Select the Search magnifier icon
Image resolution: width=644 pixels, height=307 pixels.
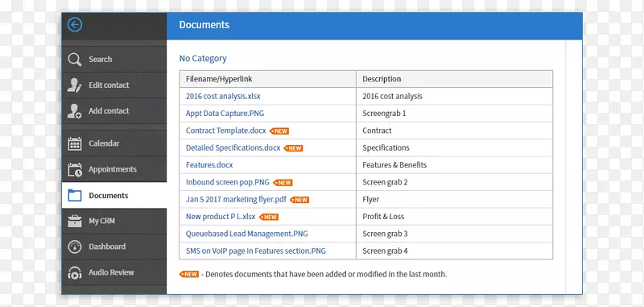coord(75,59)
